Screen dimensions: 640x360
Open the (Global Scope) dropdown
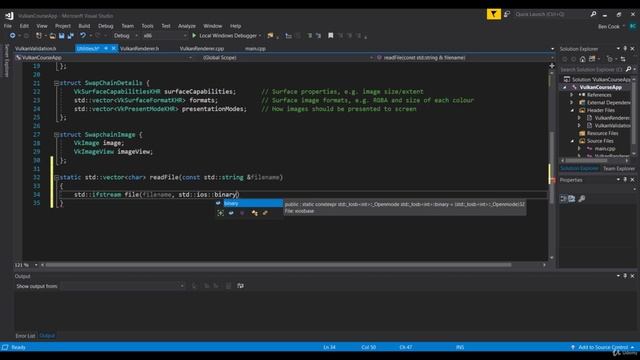tap(287, 58)
